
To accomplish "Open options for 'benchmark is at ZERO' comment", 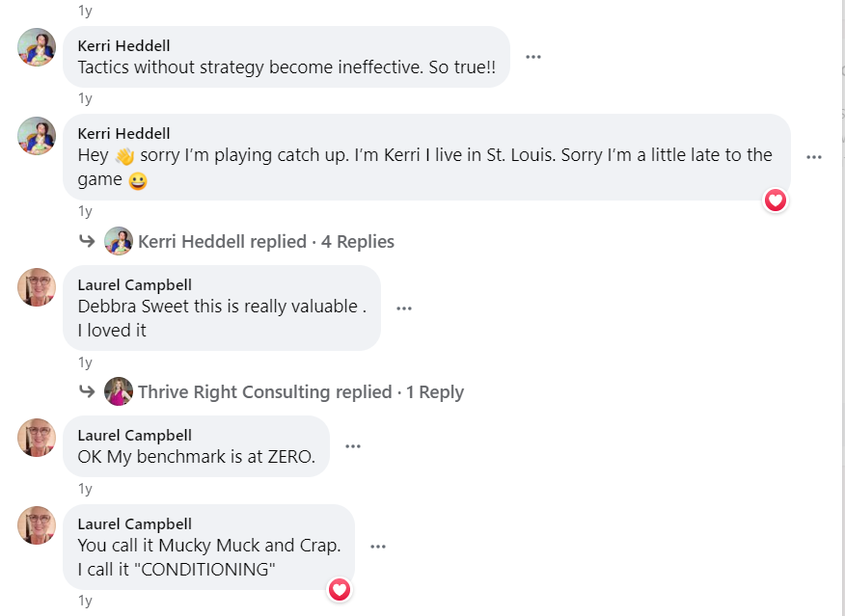I will (353, 446).
